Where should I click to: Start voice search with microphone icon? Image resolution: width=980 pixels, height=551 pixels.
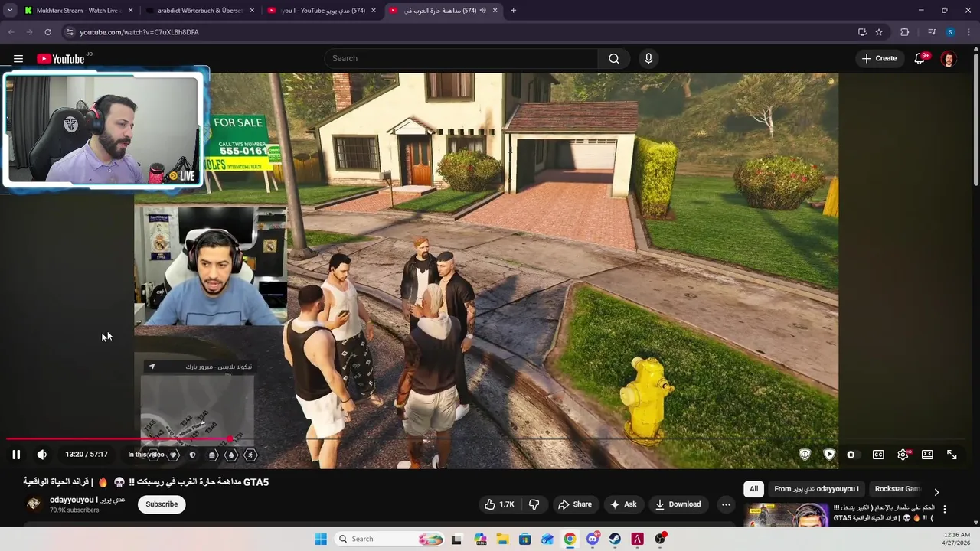(648, 59)
